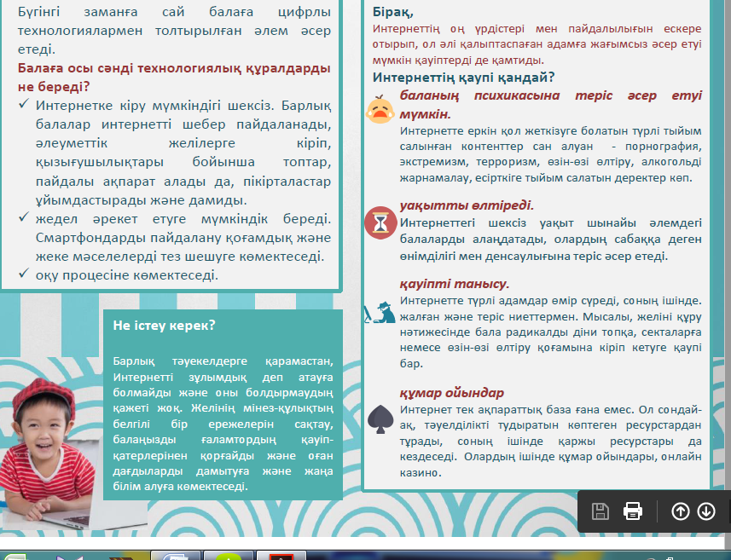Click checkmark beside "жедел әрекет етуге"
Image resolution: width=731 pixels, height=560 pixels.
pyautogui.click(x=24, y=217)
